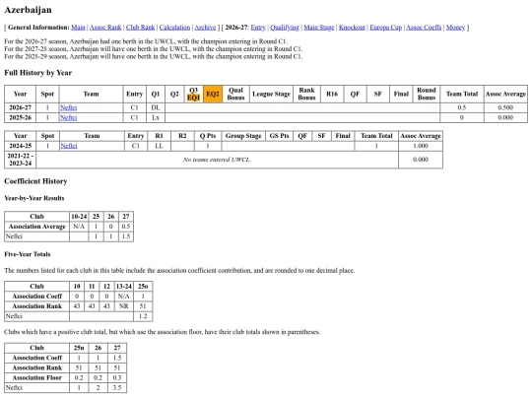Click the 2021-22 - 2023-24 year cell

21,160
